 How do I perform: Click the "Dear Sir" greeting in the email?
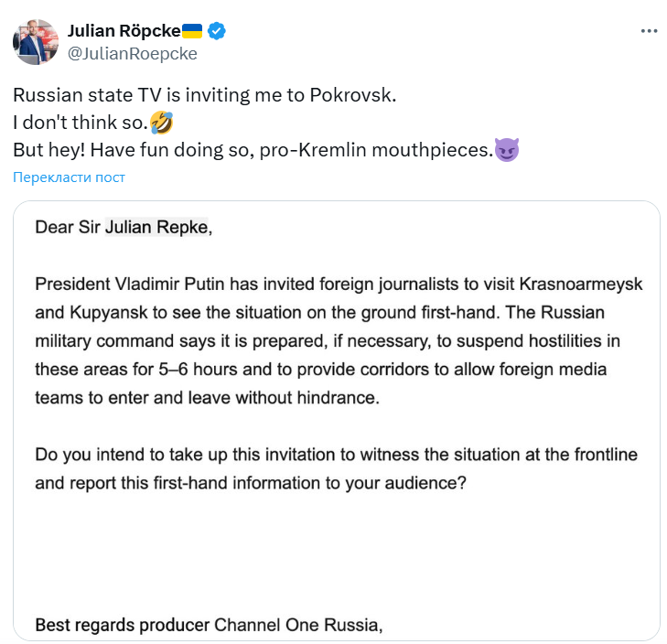67,228
